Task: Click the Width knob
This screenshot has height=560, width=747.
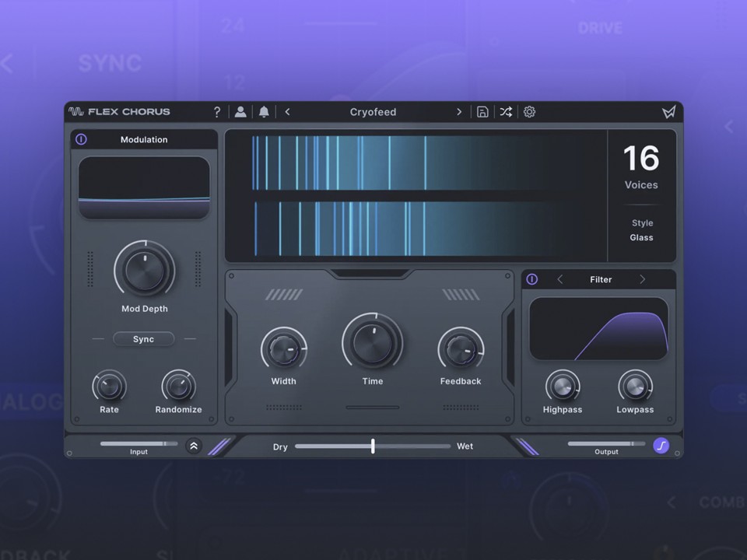Action: 284,350
